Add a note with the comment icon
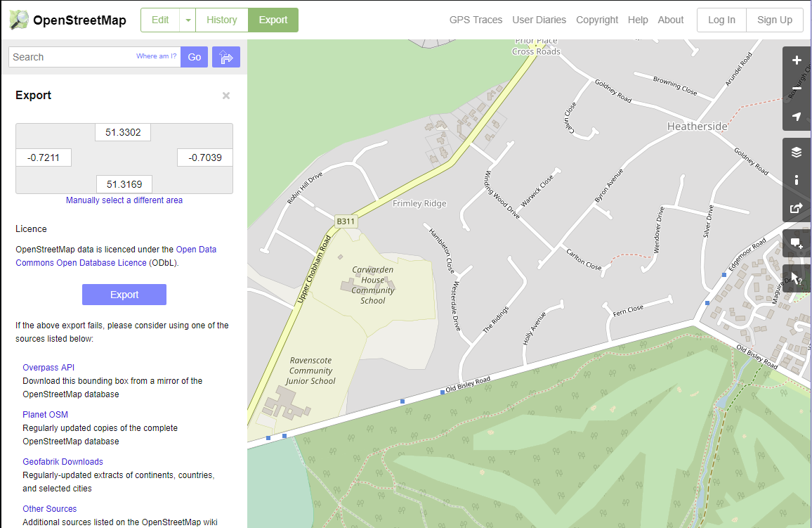The image size is (812, 528). pos(797,243)
